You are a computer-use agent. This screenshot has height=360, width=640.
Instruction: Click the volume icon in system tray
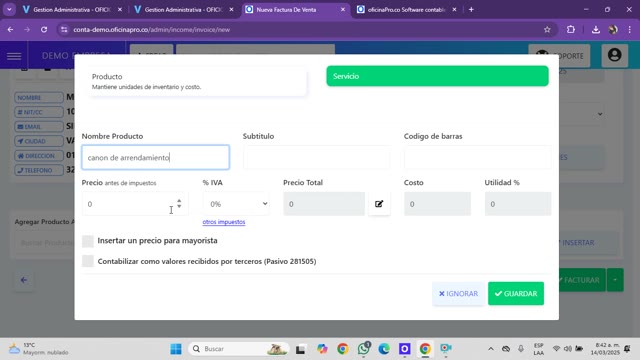pos(567,349)
